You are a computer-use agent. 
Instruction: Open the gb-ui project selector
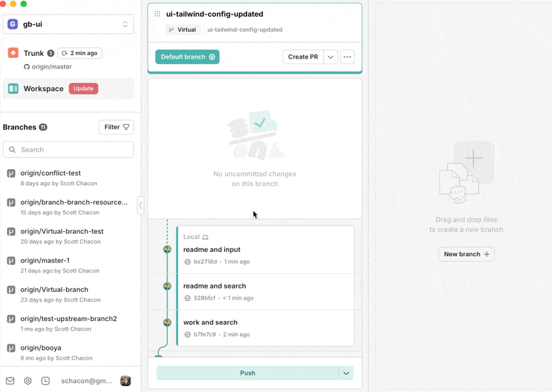coord(68,24)
